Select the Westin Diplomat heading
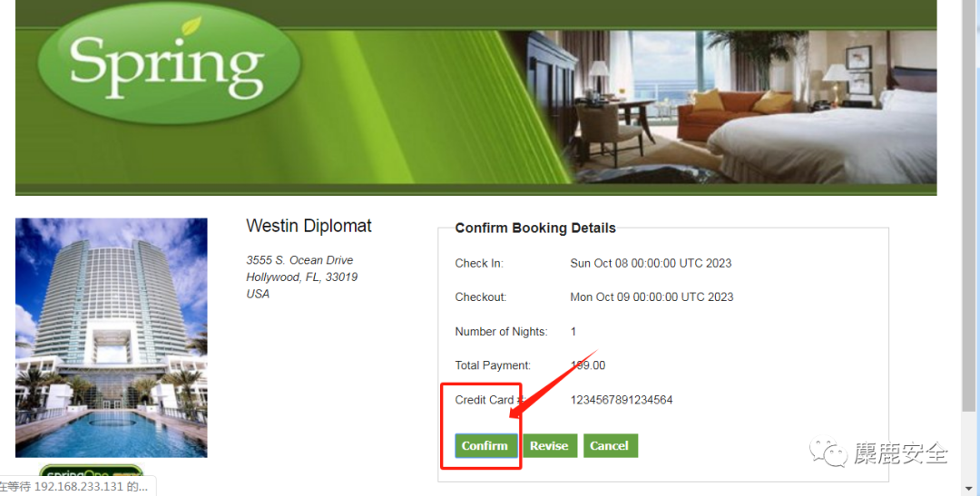Image resolution: width=980 pixels, height=496 pixels. click(309, 226)
